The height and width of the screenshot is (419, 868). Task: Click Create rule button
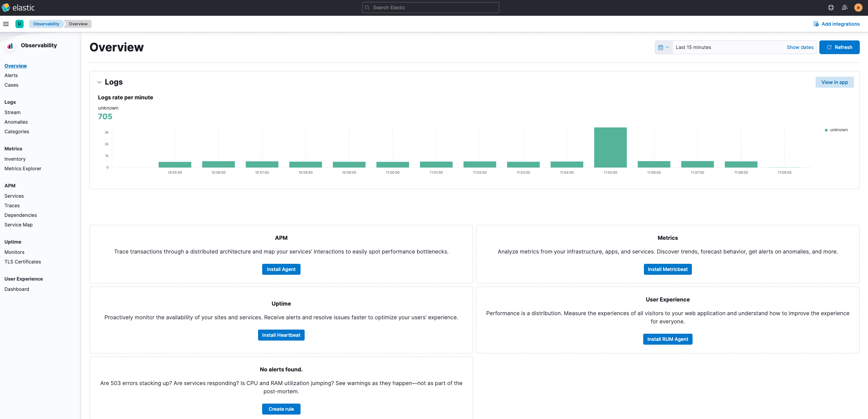coord(281,409)
